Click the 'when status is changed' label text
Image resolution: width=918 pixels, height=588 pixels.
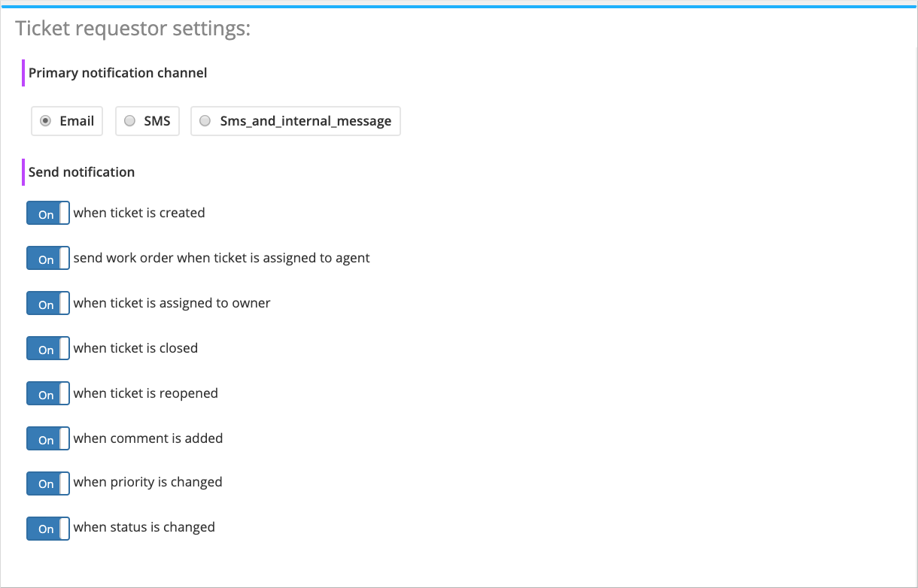(x=144, y=527)
